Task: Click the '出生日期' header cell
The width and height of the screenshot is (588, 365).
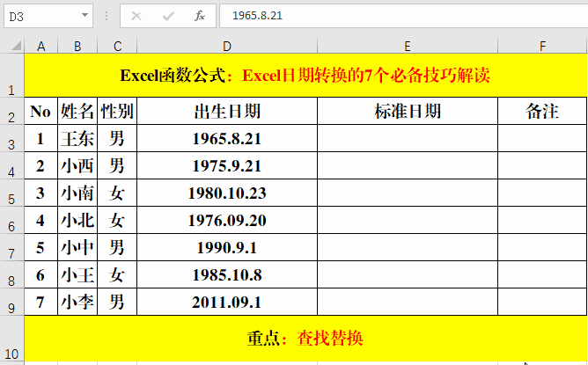Action: coord(227,112)
